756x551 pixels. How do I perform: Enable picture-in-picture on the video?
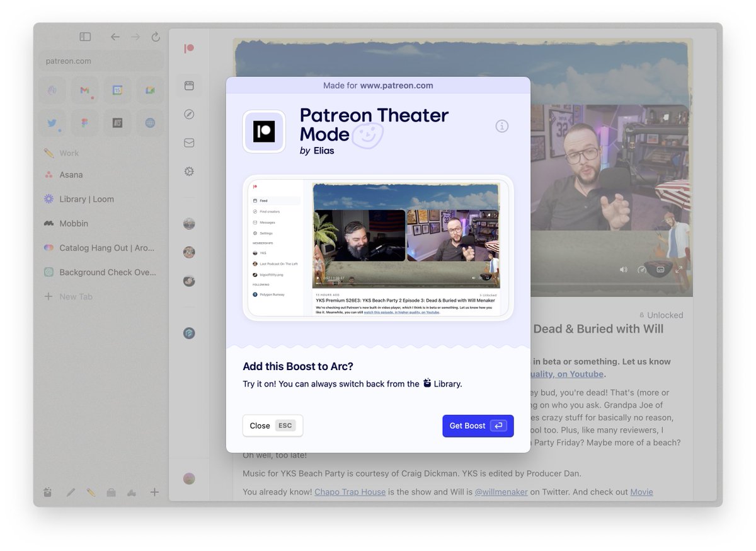[659, 269]
